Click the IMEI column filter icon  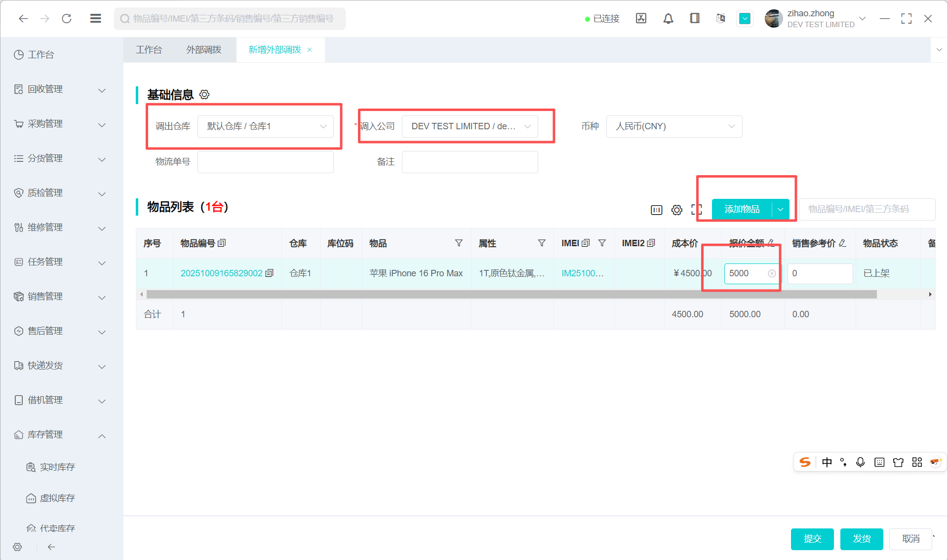(602, 243)
